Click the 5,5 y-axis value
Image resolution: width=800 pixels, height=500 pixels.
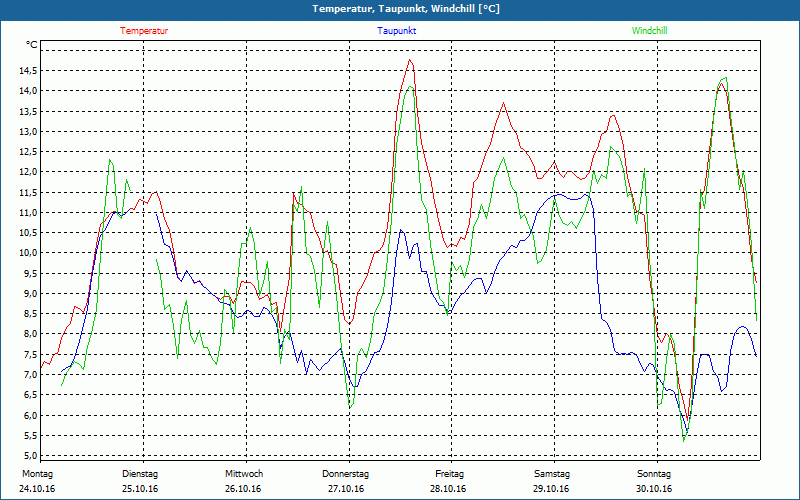coord(30,435)
